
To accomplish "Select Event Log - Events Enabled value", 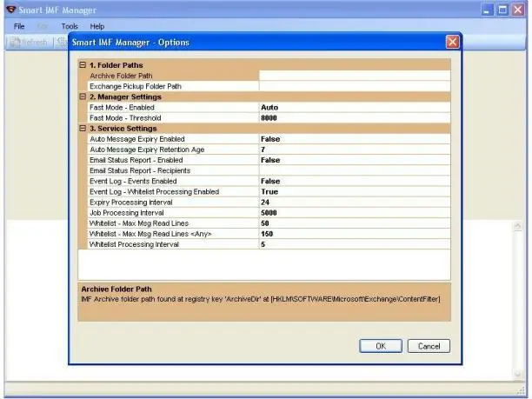I will (x=355, y=181).
